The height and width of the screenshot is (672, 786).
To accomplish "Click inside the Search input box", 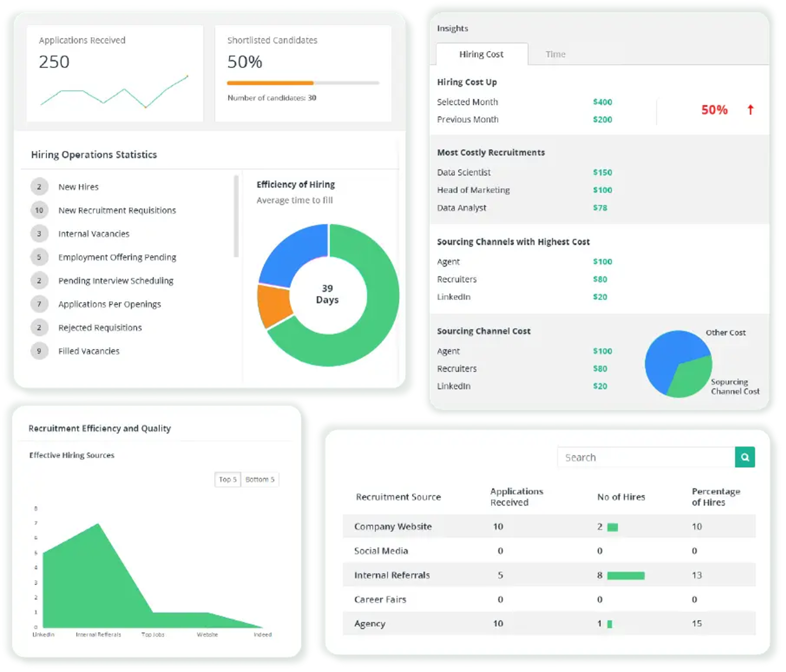I will tap(642, 457).
